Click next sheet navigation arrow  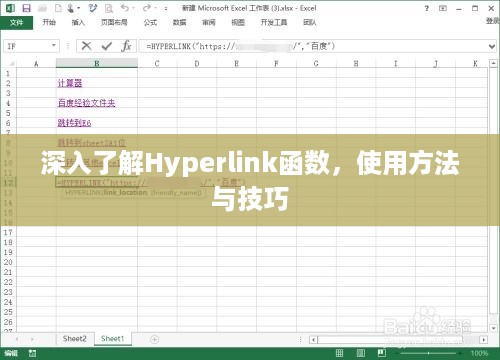tap(32, 339)
